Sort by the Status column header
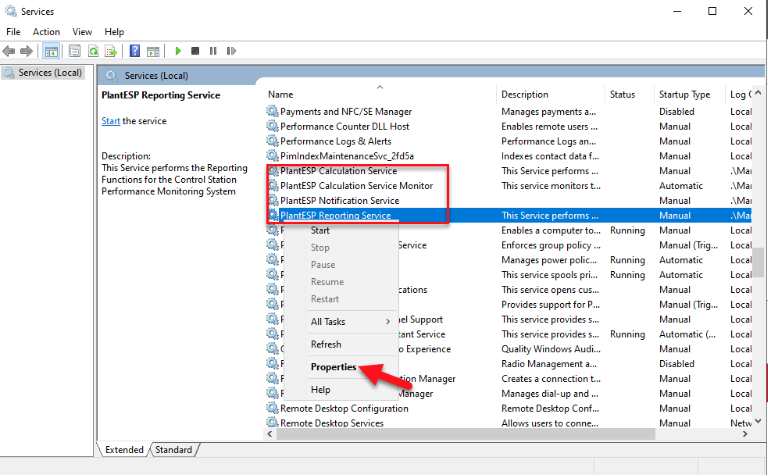The width and height of the screenshot is (768, 476). [629, 95]
